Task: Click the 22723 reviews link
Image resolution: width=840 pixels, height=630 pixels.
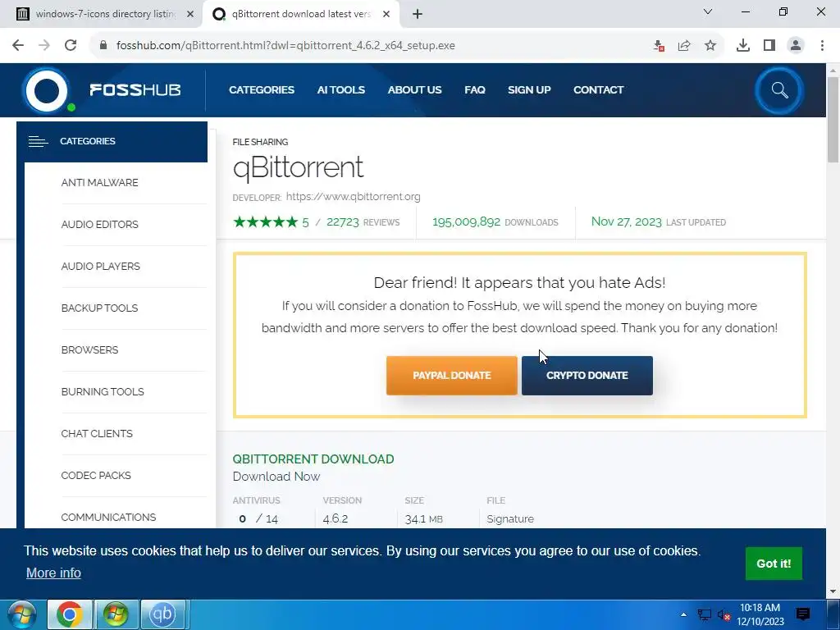Action: click(x=343, y=221)
